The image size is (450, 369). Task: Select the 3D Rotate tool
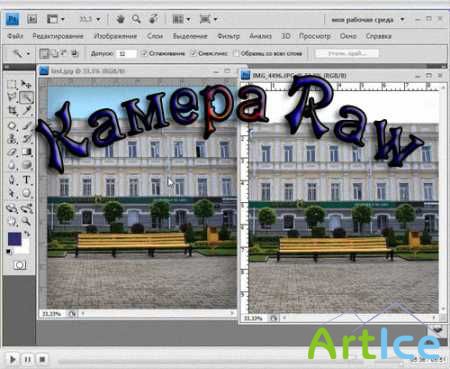pyautogui.click(x=12, y=209)
